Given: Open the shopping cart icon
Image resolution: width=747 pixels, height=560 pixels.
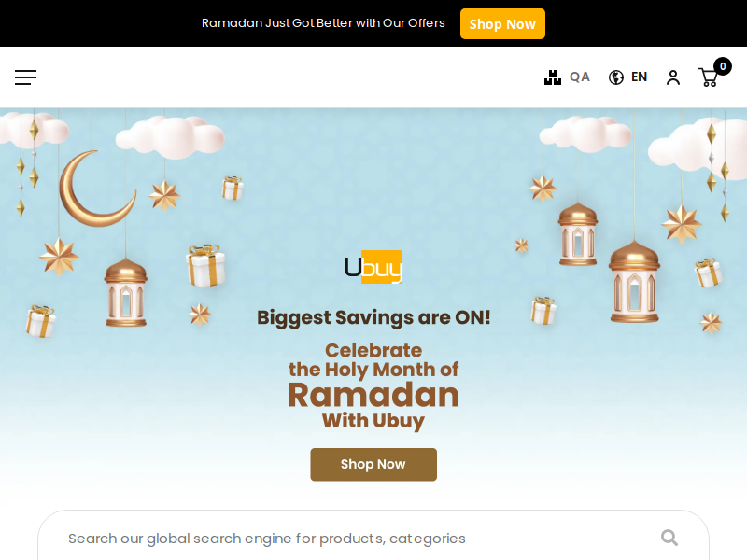Looking at the screenshot, I should pos(708,77).
